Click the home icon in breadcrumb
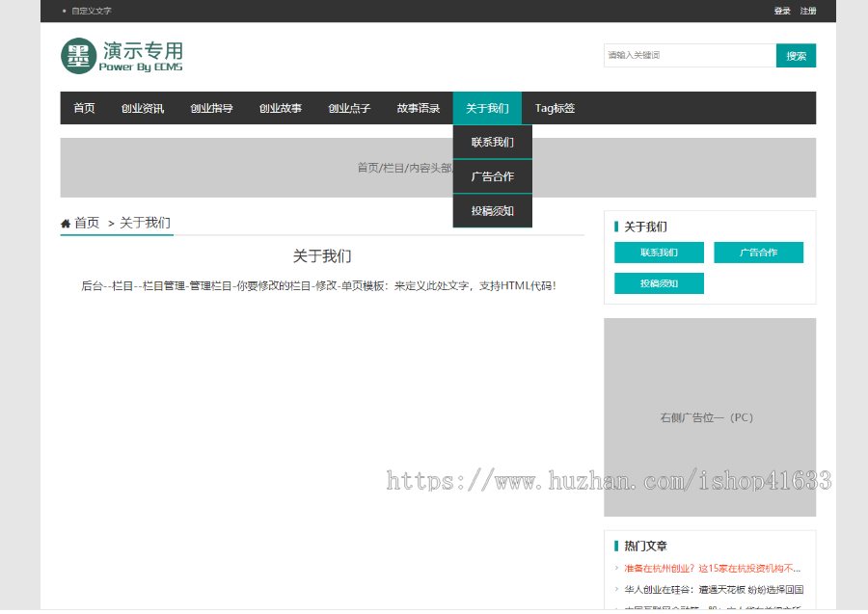This screenshot has width=868, height=614. coord(66,224)
